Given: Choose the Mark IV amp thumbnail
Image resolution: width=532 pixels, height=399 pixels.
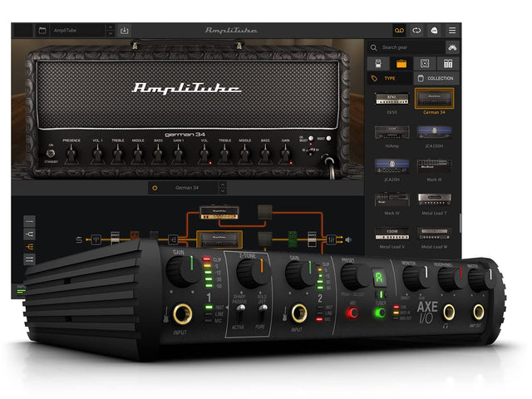Looking at the screenshot, I should (392, 199).
